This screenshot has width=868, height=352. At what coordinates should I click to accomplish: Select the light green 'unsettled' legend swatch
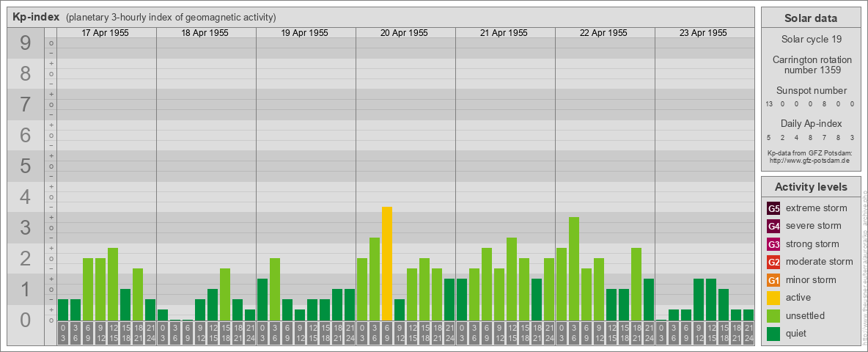(773, 315)
